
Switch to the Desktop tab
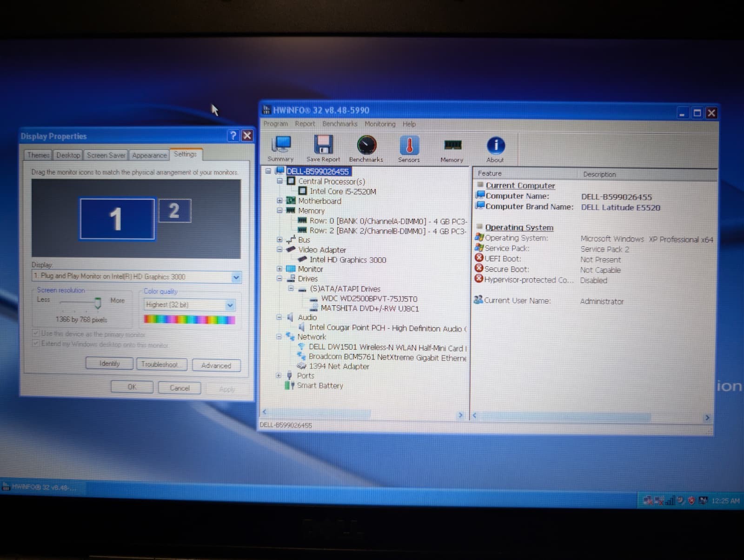[x=68, y=155]
